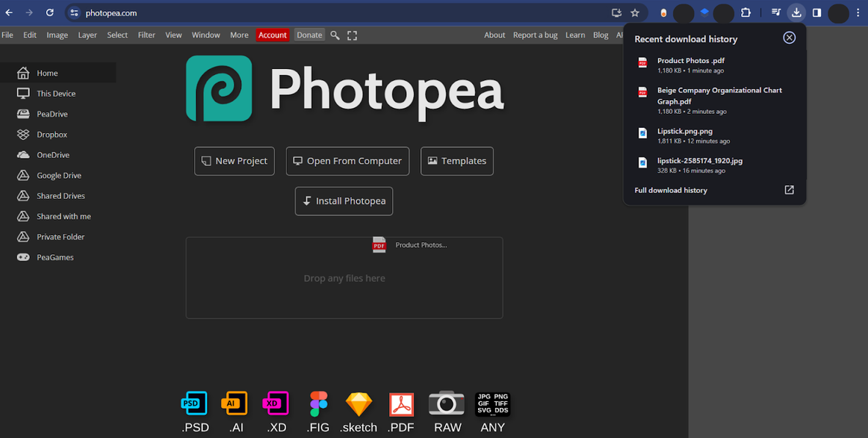Open the Templates button
This screenshot has width=868, height=438.
click(457, 161)
